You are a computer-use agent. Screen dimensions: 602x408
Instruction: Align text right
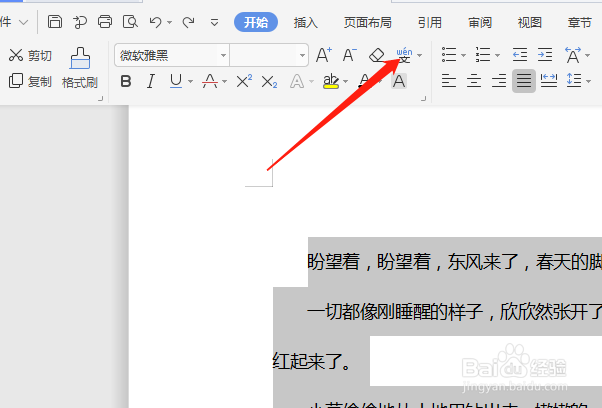[x=499, y=81]
